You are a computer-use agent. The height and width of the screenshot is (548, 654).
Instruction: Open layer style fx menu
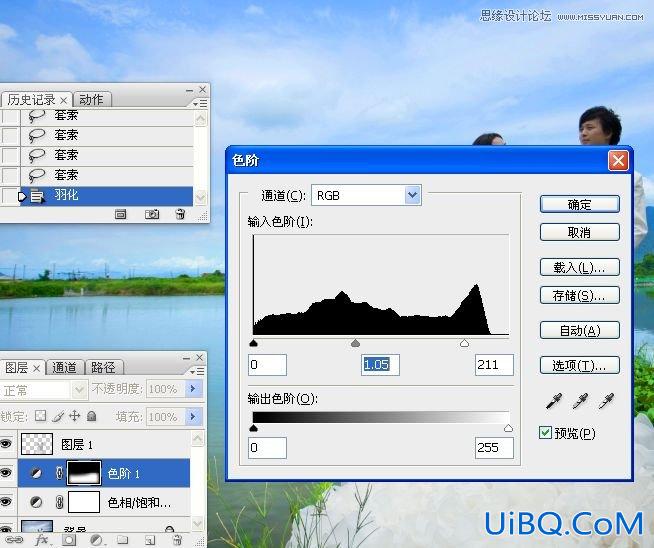[x=42, y=540]
